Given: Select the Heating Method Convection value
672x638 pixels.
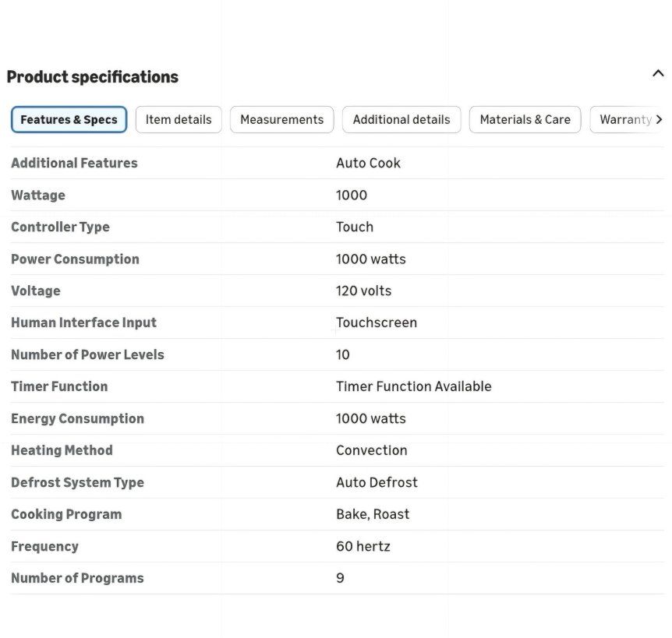Looking at the screenshot, I should pos(372,450).
